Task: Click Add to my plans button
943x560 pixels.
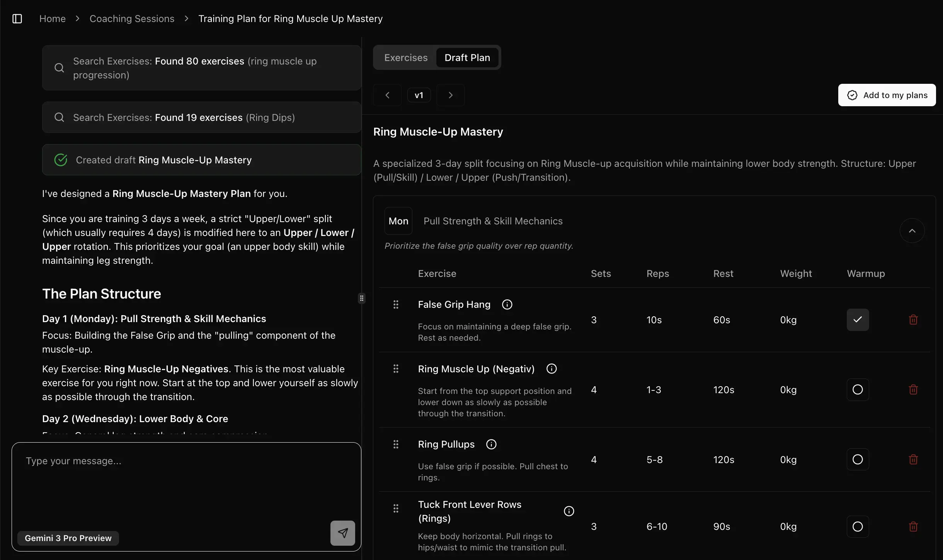Action: tap(887, 95)
